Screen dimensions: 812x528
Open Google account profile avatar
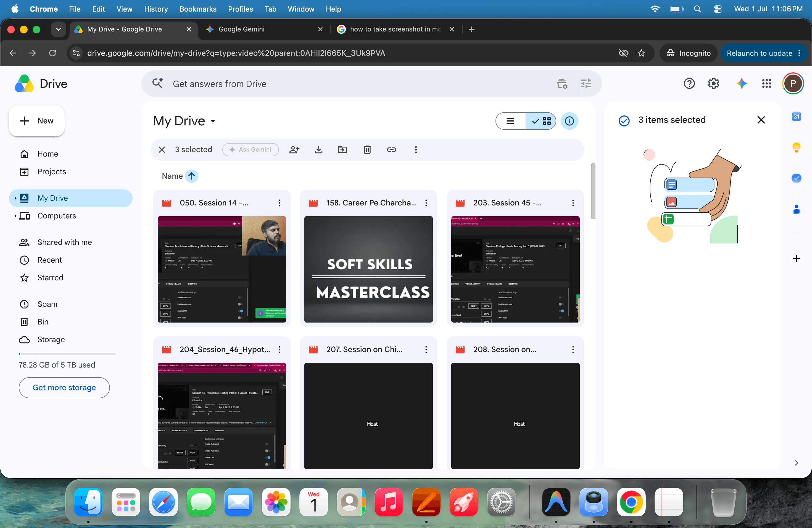[x=793, y=84]
